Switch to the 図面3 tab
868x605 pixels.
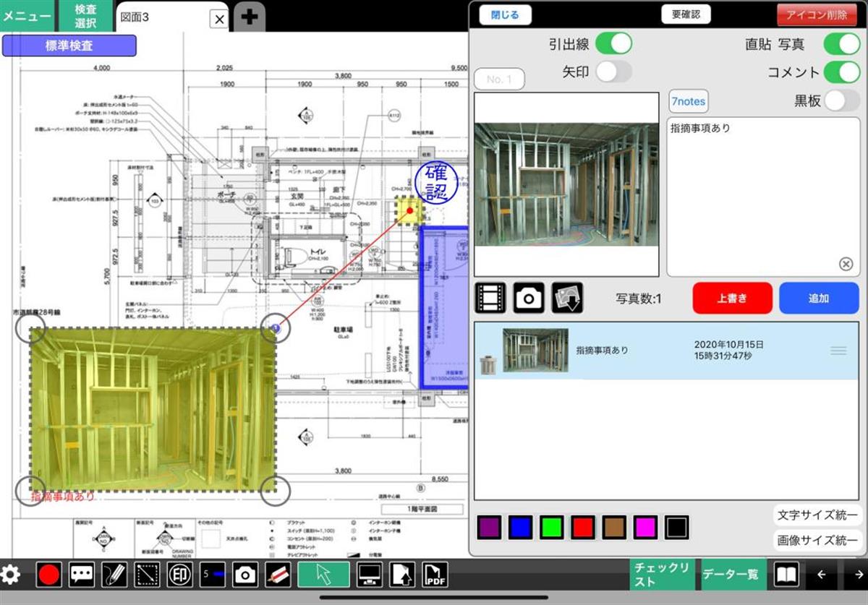[x=163, y=17]
